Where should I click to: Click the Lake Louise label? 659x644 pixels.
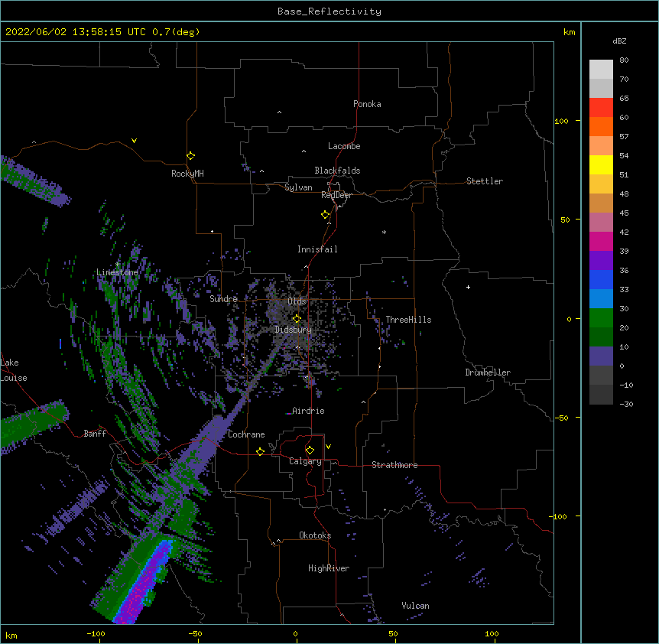point(14,370)
